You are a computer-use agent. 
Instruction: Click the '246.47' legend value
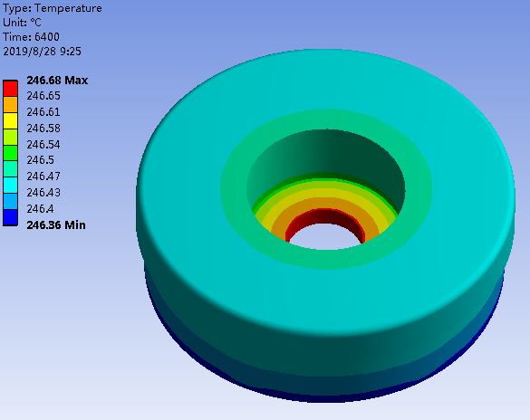coord(43,177)
